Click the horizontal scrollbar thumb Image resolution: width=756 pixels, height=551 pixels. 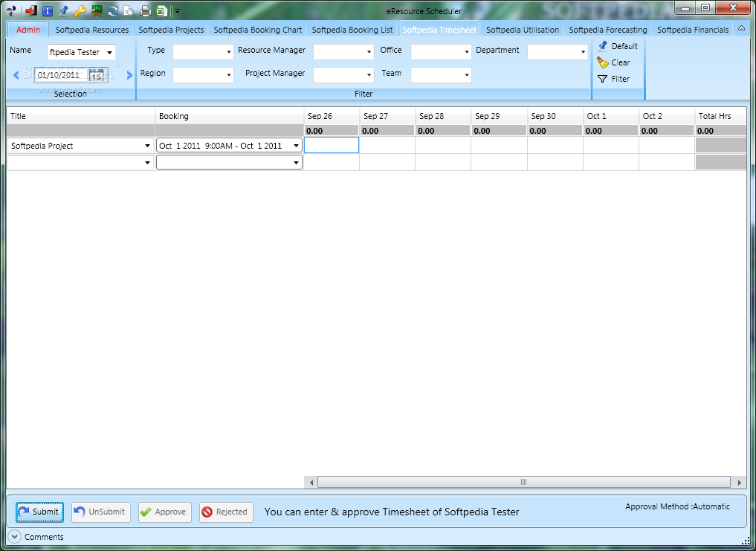(x=523, y=482)
